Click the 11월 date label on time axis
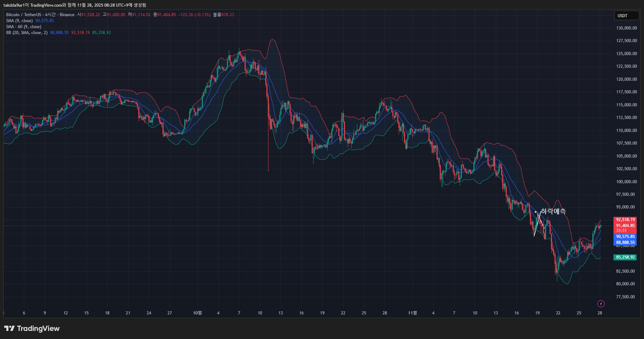Screen dimensions: 644x339 point(413,313)
